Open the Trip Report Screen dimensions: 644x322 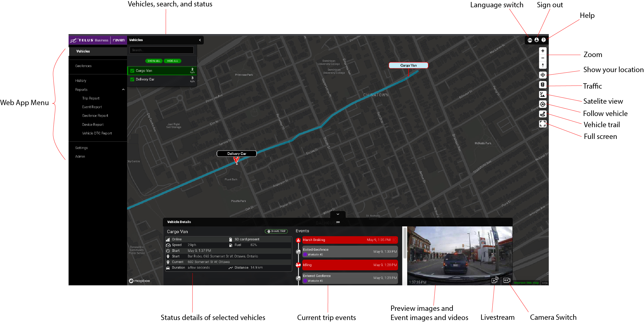91,98
